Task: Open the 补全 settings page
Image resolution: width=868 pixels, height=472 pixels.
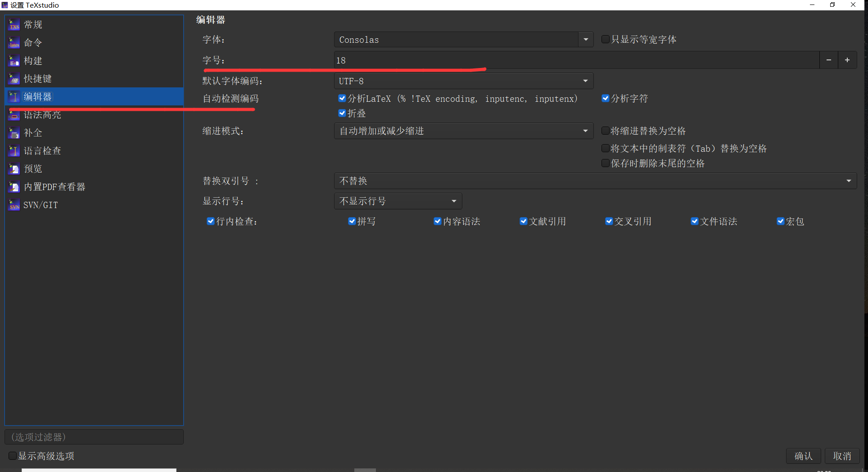Action: point(94,133)
